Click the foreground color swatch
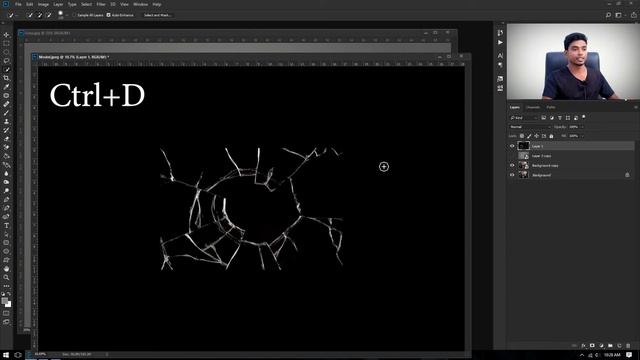 (x=4, y=301)
